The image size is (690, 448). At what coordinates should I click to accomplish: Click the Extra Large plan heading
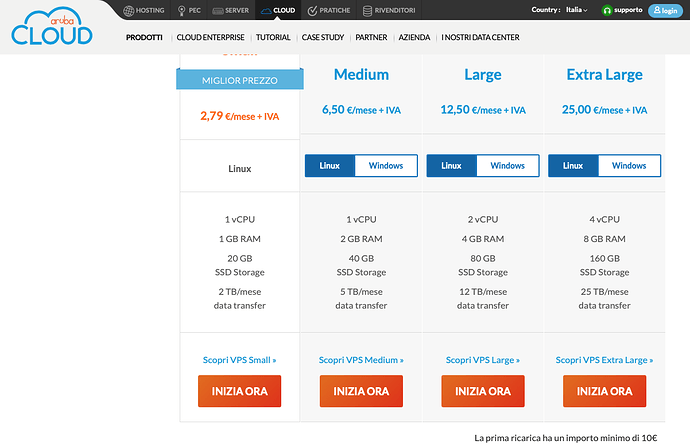click(604, 75)
